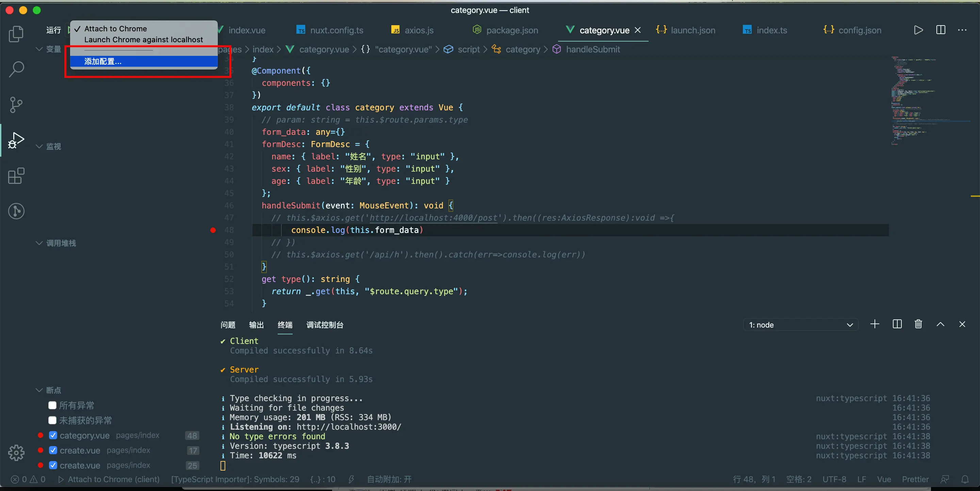This screenshot has height=491, width=980.
Task: Open the Search view icon
Action: pyautogui.click(x=16, y=69)
